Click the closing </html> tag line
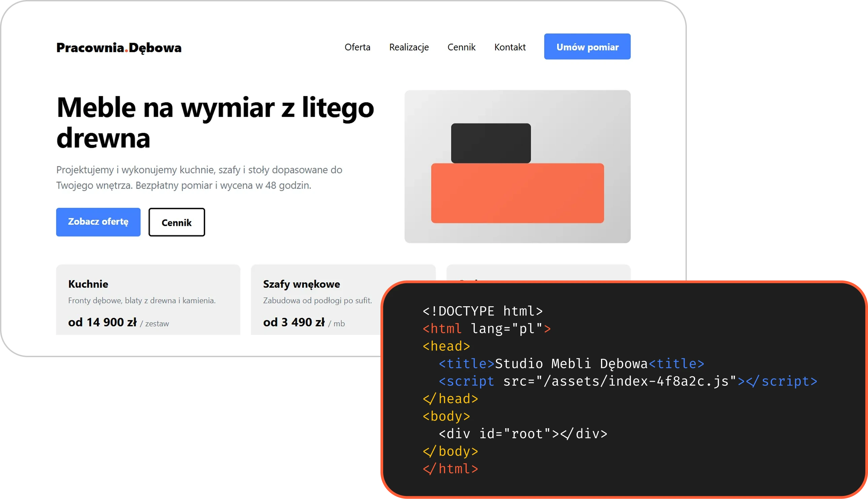Screen dimensions: 868x499 coord(450,468)
